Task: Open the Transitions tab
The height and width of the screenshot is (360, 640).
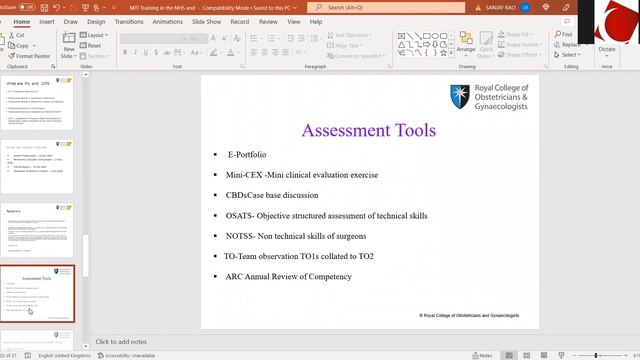Action: 129,22
